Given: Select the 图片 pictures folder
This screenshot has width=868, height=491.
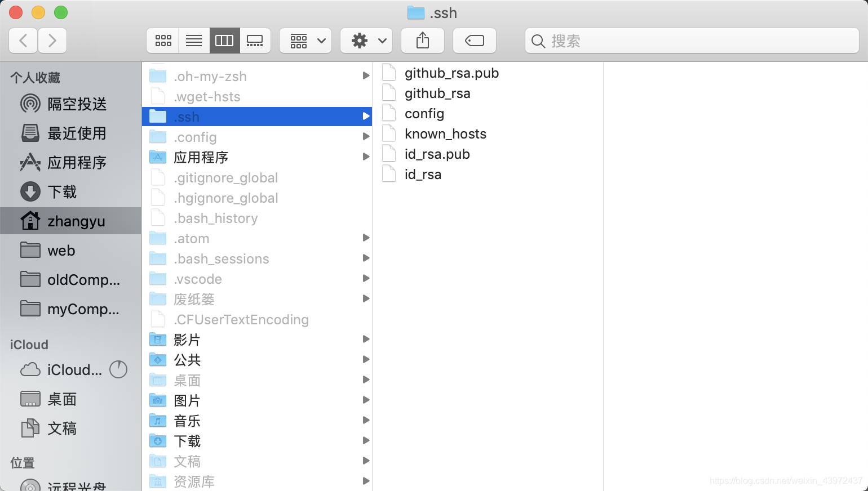Looking at the screenshot, I should pyautogui.click(x=257, y=400).
